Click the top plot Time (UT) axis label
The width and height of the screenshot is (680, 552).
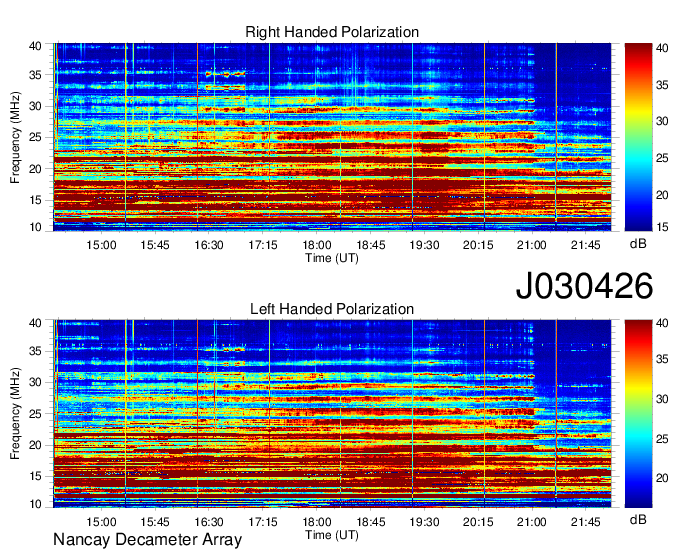332,258
